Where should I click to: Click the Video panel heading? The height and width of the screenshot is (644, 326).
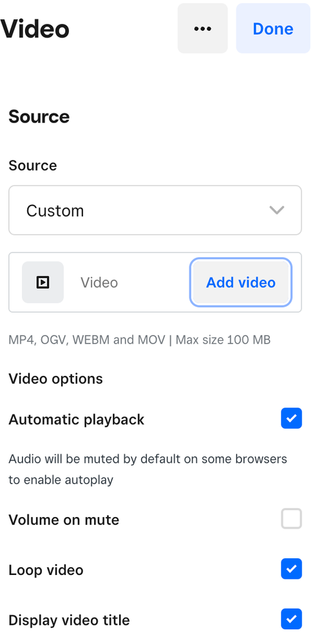(35, 29)
